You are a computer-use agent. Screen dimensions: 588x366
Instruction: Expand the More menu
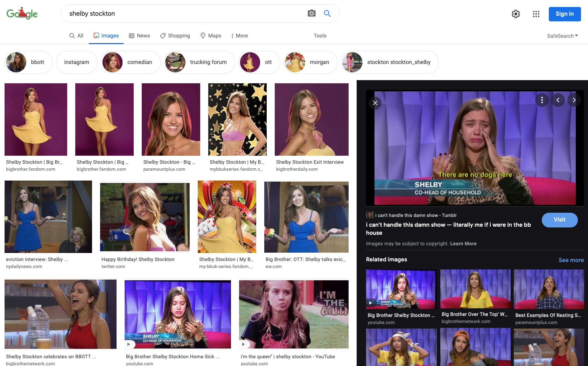point(239,36)
